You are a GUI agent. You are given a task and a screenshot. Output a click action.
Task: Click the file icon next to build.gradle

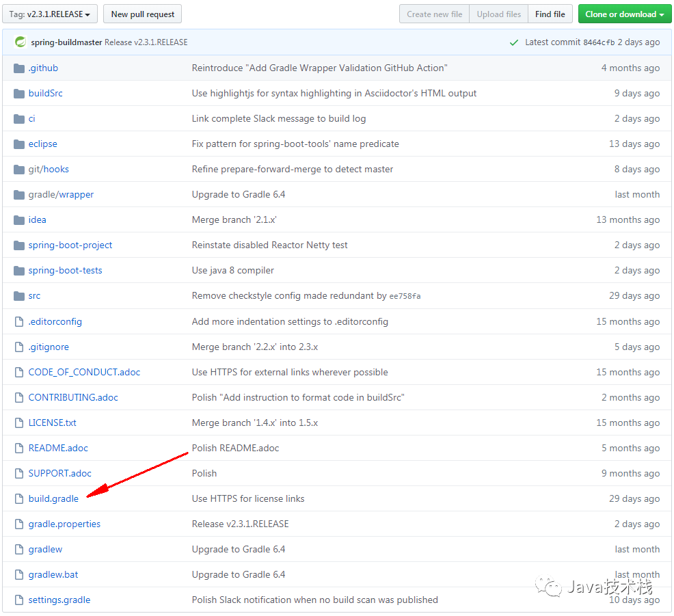[19, 498]
